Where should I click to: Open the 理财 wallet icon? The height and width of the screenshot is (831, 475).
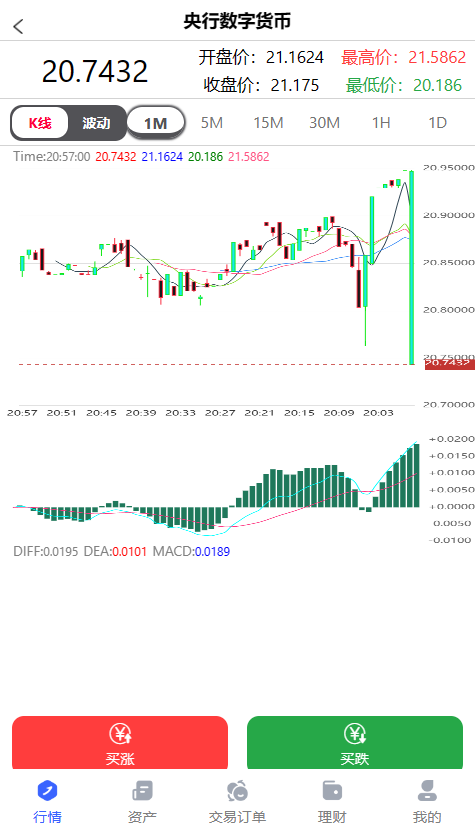click(x=332, y=791)
